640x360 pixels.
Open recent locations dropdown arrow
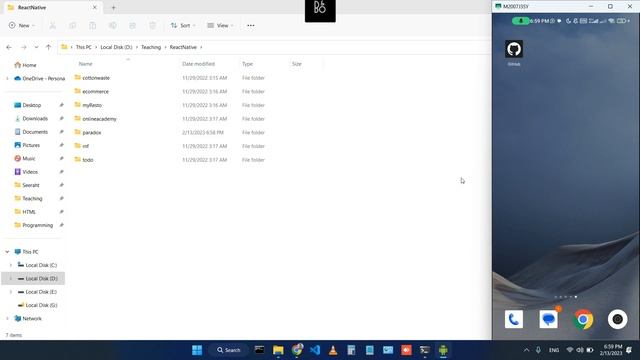[x=36, y=47]
